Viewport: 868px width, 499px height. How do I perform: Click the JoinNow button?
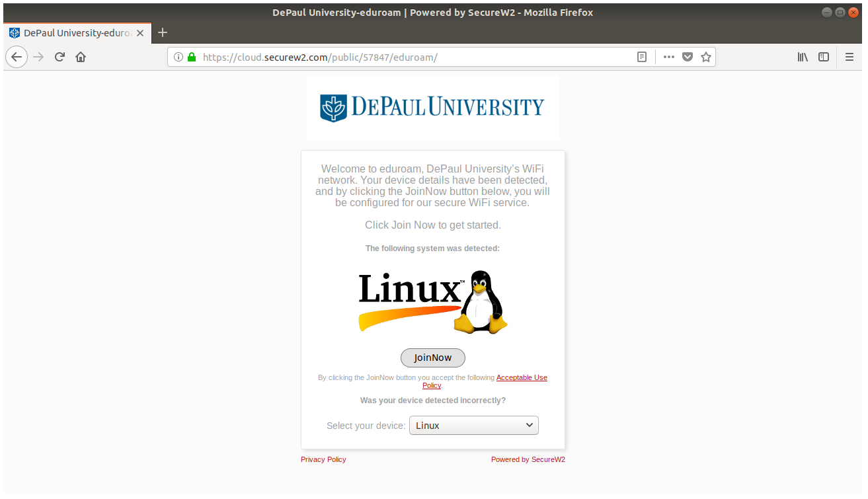point(433,358)
